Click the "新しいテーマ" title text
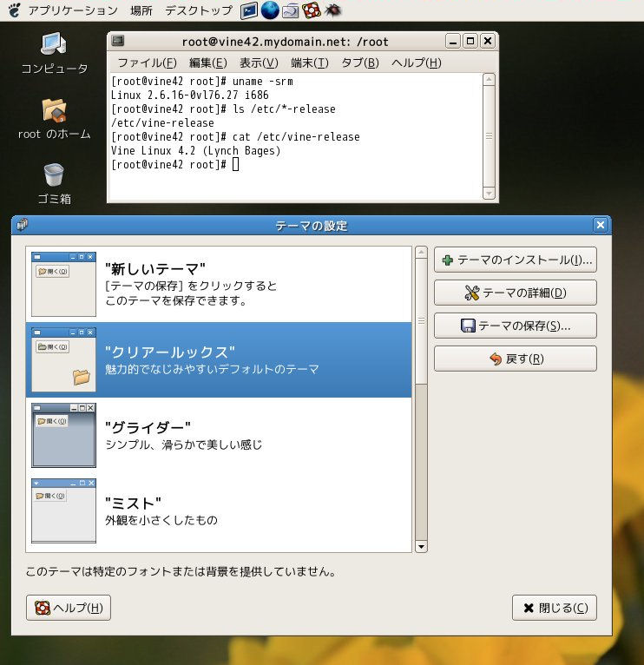644x665 pixels. tap(155, 269)
